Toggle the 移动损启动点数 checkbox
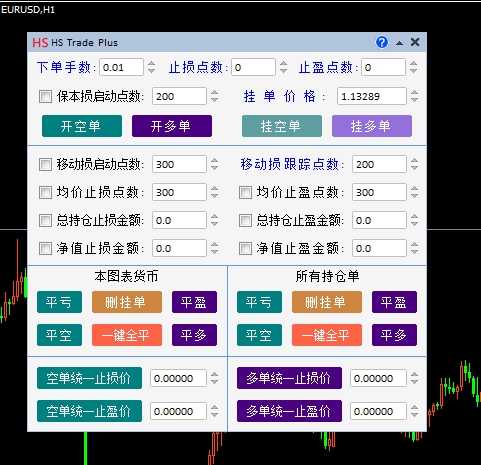The height and width of the screenshot is (465, 481). point(45,164)
